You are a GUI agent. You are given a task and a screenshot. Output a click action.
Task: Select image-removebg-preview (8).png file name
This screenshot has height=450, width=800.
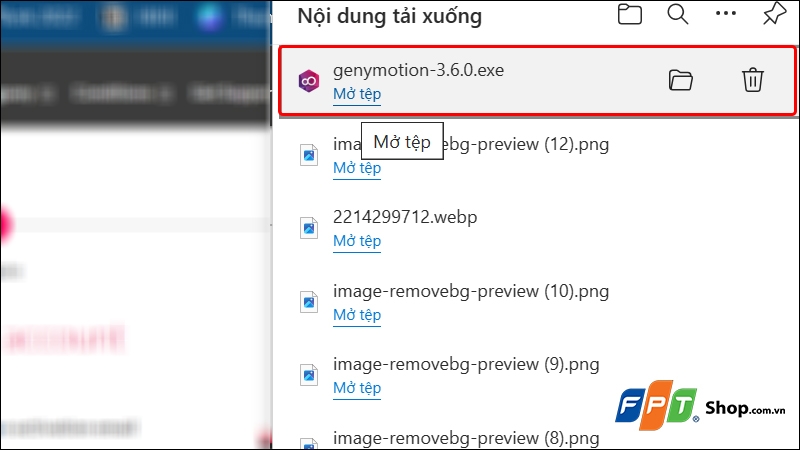coord(466,438)
